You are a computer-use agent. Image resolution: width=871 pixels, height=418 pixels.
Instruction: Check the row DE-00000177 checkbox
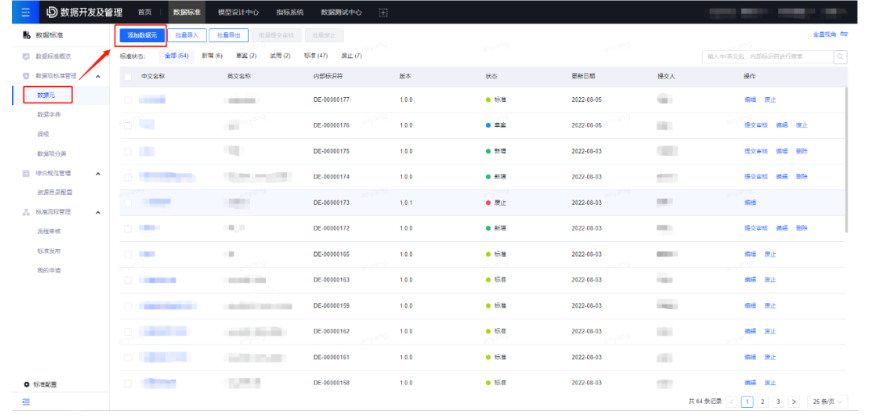[x=128, y=100]
